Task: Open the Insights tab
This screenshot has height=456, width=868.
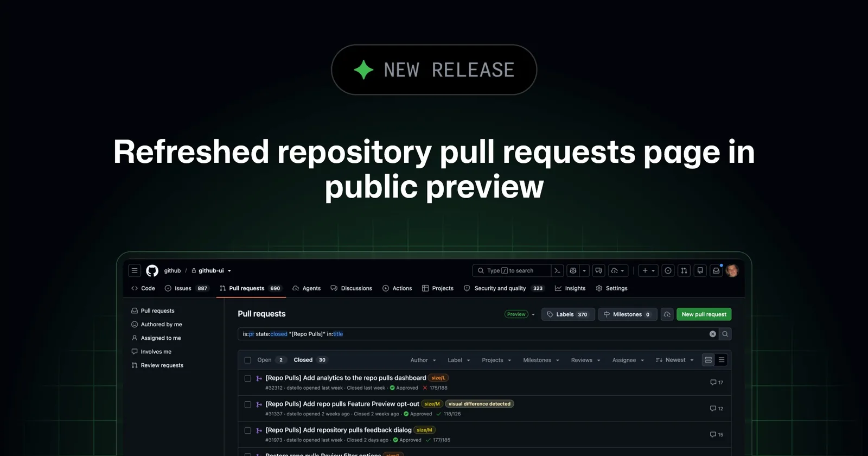Action: 570,288
